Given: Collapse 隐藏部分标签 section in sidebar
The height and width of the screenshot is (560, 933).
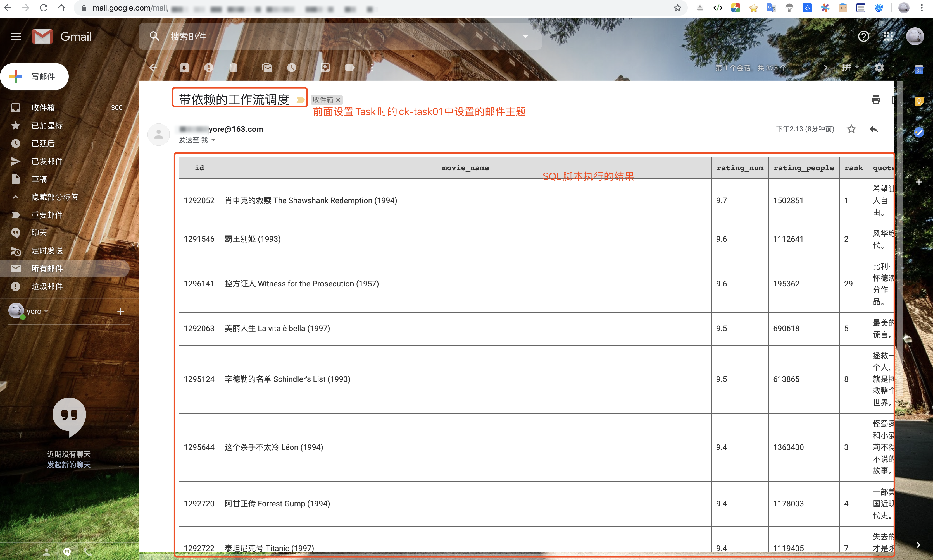Looking at the screenshot, I should coord(55,197).
